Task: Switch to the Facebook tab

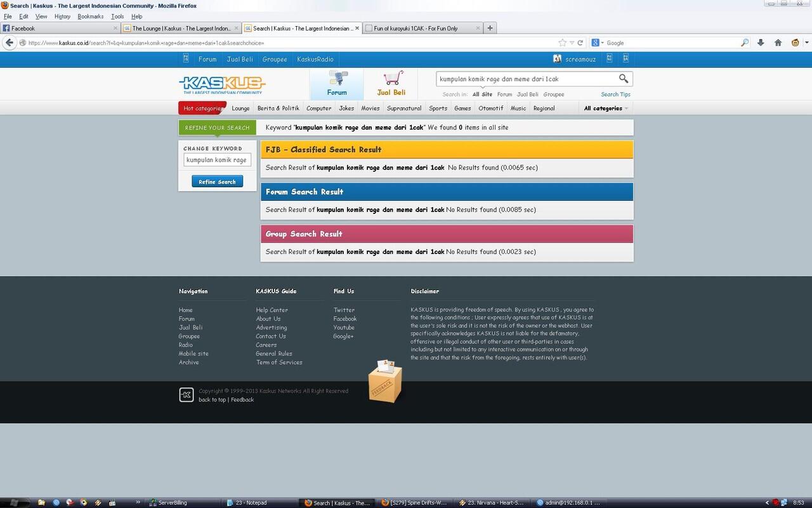Action: (x=60, y=28)
